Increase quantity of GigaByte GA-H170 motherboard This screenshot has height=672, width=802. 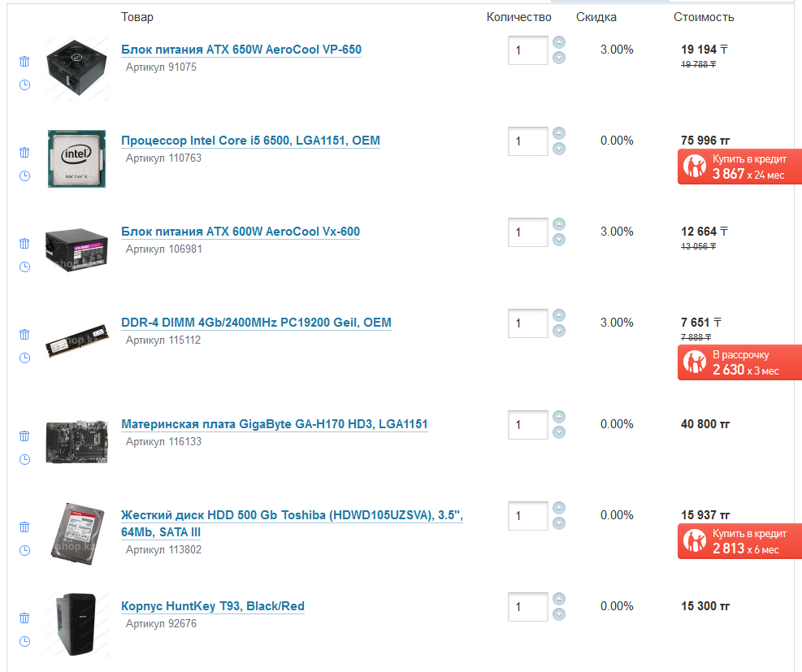tap(558, 417)
